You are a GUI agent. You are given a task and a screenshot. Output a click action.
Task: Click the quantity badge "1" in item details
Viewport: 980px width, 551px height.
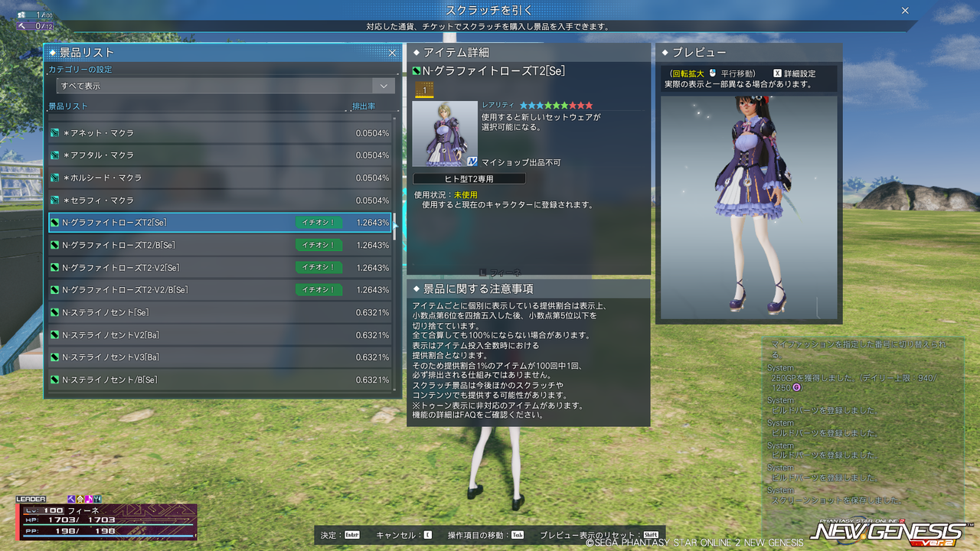click(x=424, y=90)
